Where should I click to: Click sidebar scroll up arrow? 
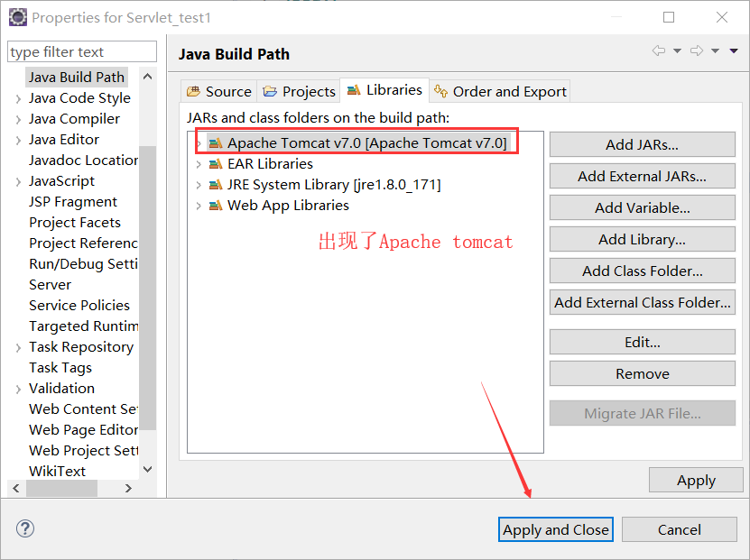pos(147,77)
